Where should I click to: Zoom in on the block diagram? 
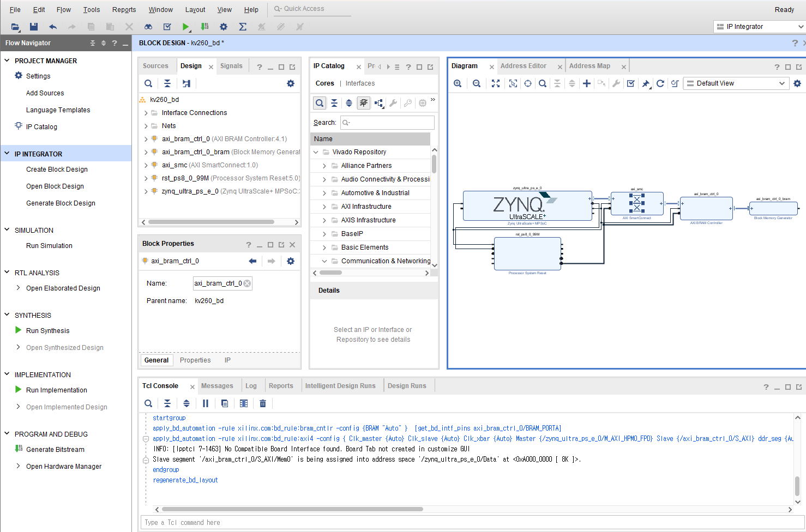coord(458,83)
